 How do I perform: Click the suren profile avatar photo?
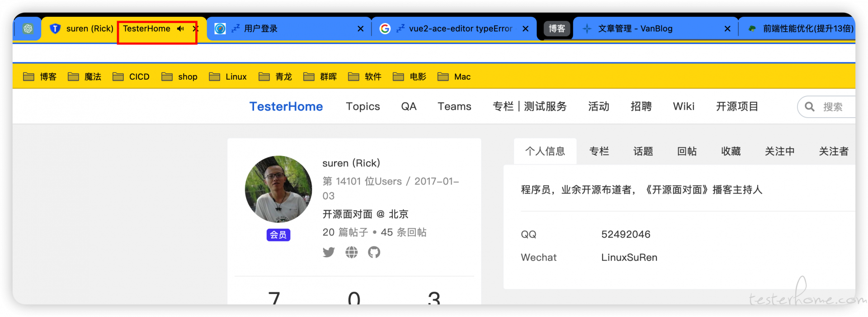coord(278,189)
